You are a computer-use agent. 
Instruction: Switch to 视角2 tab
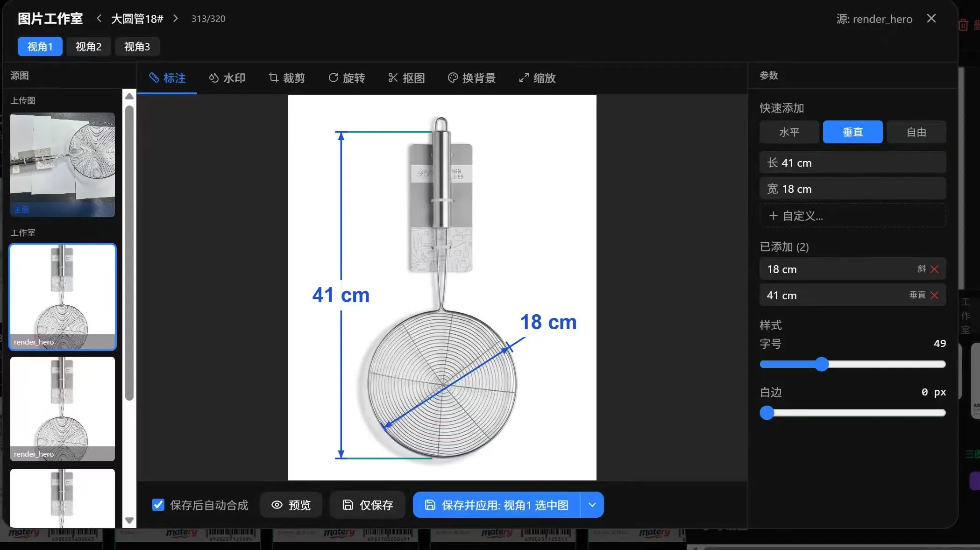tap(89, 47)
